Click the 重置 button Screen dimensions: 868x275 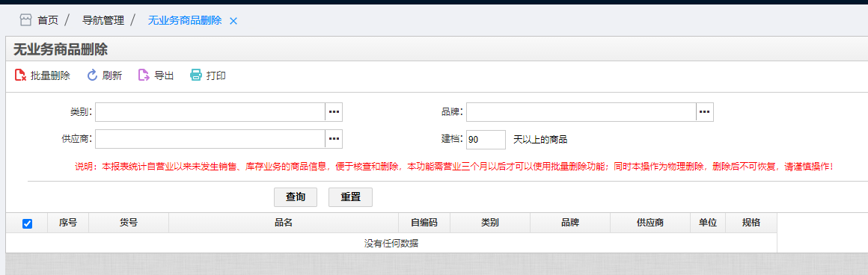point(350,197)
